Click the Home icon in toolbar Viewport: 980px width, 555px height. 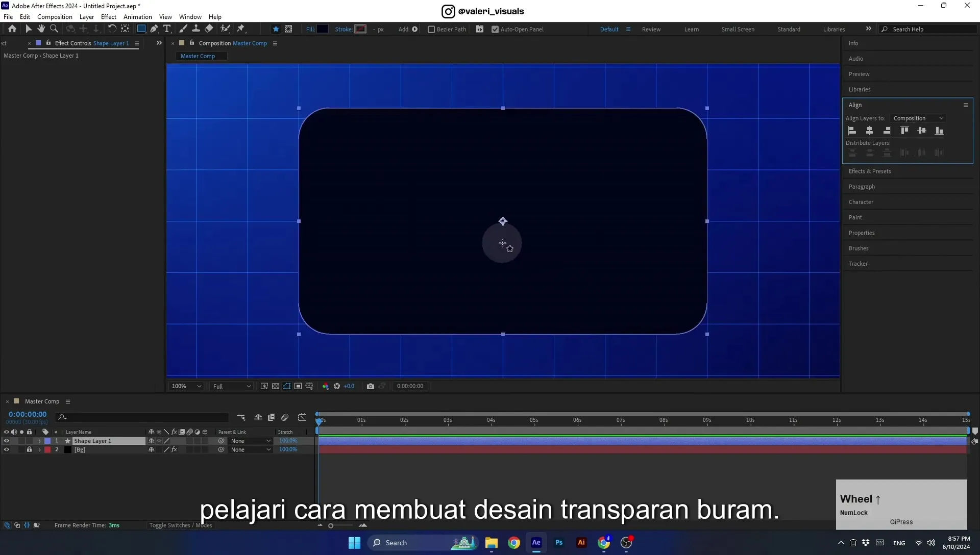pyautogui.click(x=12, y=29)
